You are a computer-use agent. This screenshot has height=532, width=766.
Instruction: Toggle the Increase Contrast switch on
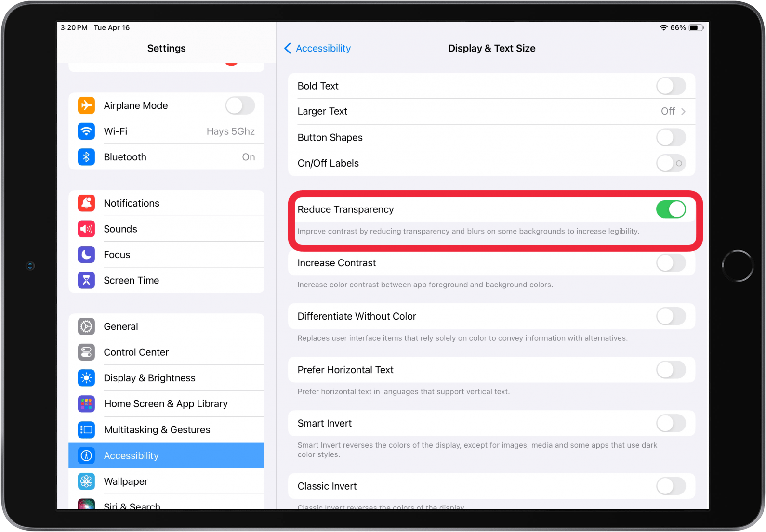click(x=671, y=263)
